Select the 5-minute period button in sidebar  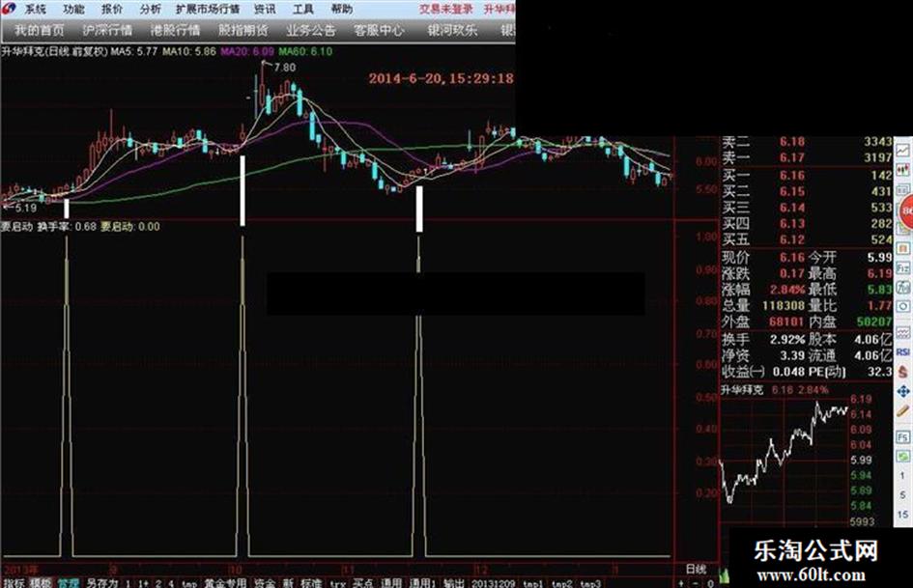pos(902,495)
